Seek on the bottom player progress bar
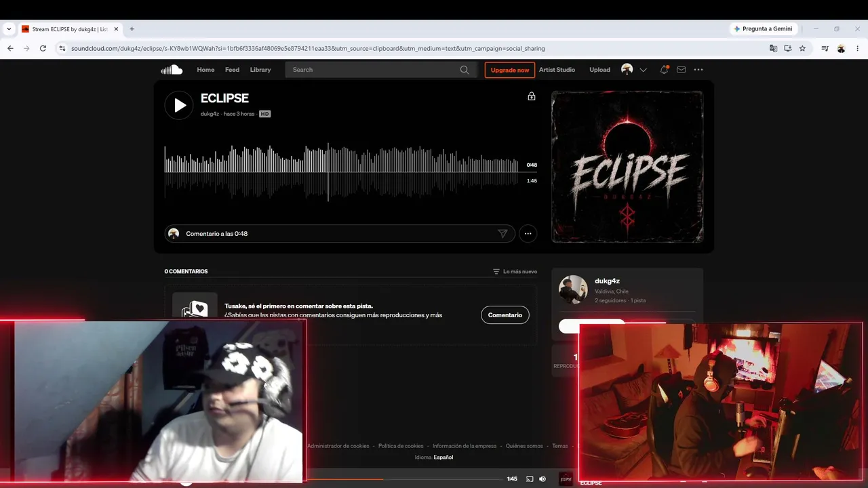The width and height of the screenshot is (868, 488). [404, 479]
